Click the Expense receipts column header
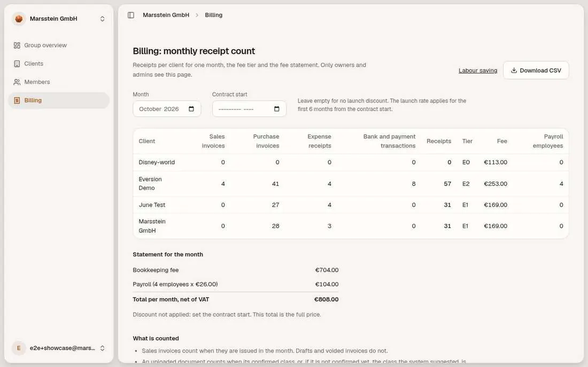Image resolution: width=588 pixels, height=367 pixels. point(319,141)
